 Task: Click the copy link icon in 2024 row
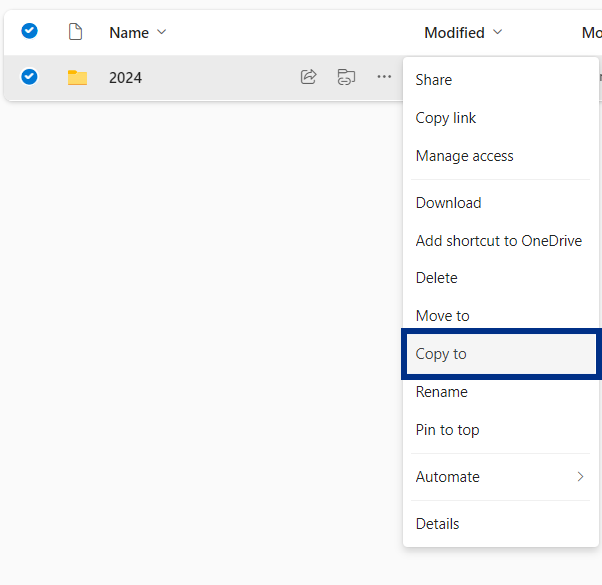tap(346, 77)
